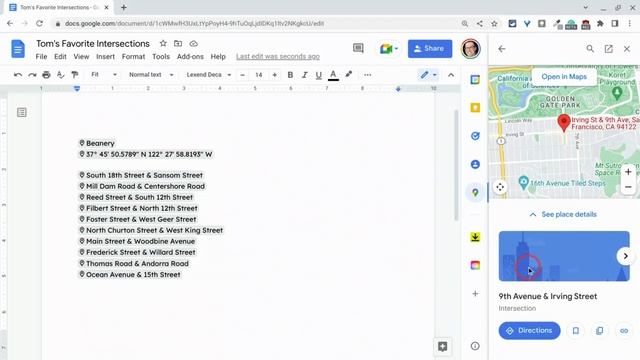The width and height of the screenshot is (640, 360).
Task: Select Maps icon in the side panel
Action: coord(475,192)
